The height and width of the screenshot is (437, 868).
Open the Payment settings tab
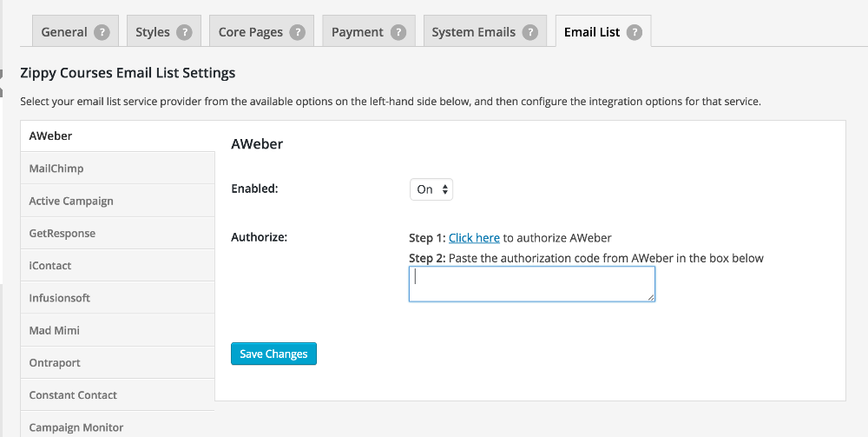(369, 31)
